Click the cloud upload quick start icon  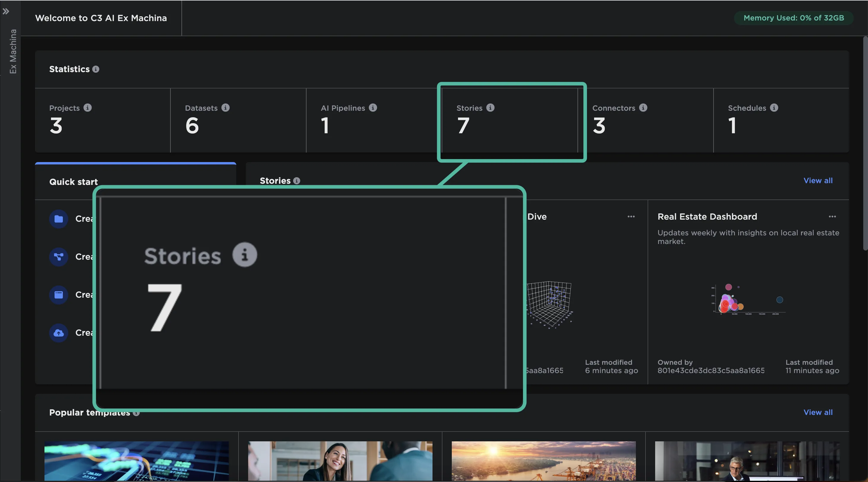[59, 333]
